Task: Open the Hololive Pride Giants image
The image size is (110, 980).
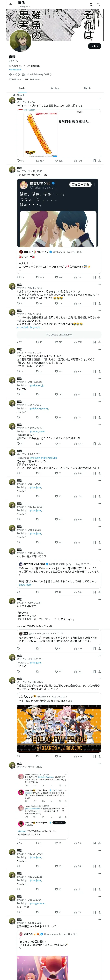Action: 59,728
